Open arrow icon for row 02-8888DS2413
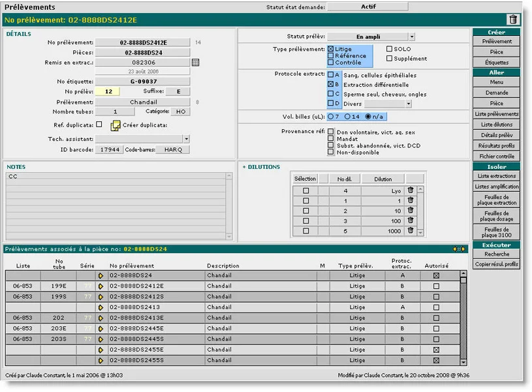Screen dimensions: 532x392 (x=101, y=308)
